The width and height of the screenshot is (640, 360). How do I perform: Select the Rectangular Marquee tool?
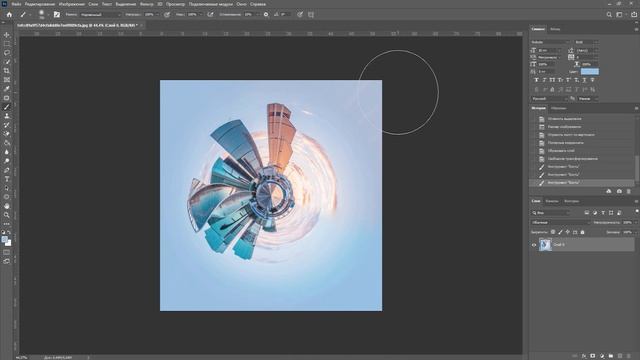pos(7,44)
